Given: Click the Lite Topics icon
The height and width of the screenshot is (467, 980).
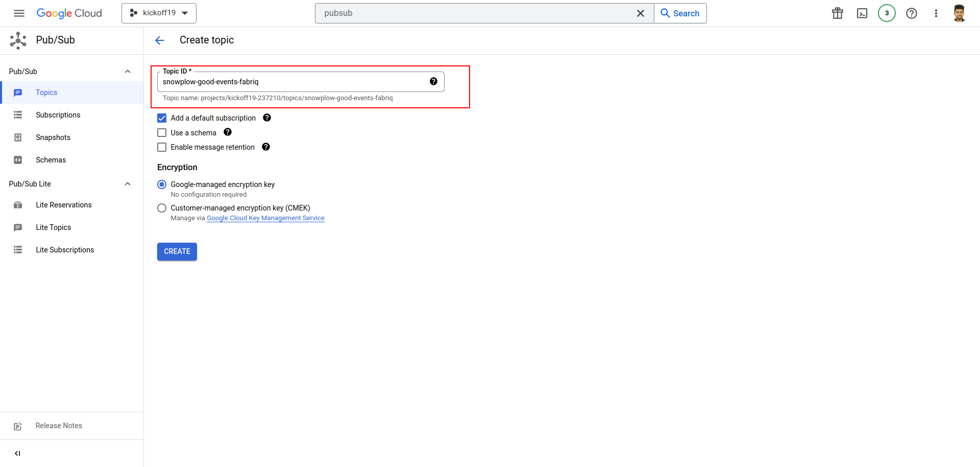Looking at the screenshot, I should click(18, 227).
